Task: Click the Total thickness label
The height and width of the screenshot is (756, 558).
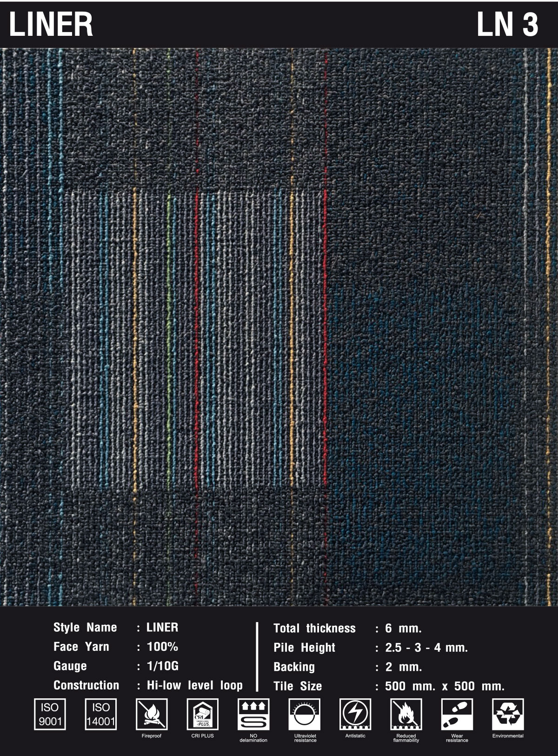Action: click(x=314, y=628)
